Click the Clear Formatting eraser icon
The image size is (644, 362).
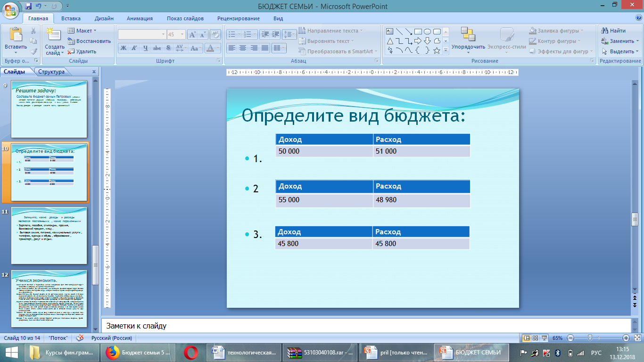click(x=215, y=34)
